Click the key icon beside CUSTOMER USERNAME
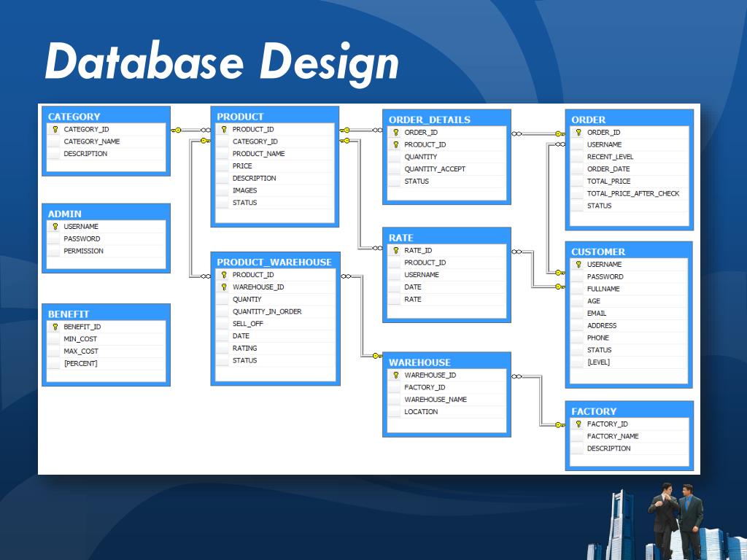The image size is (747, 560). [x=578, y=264]
